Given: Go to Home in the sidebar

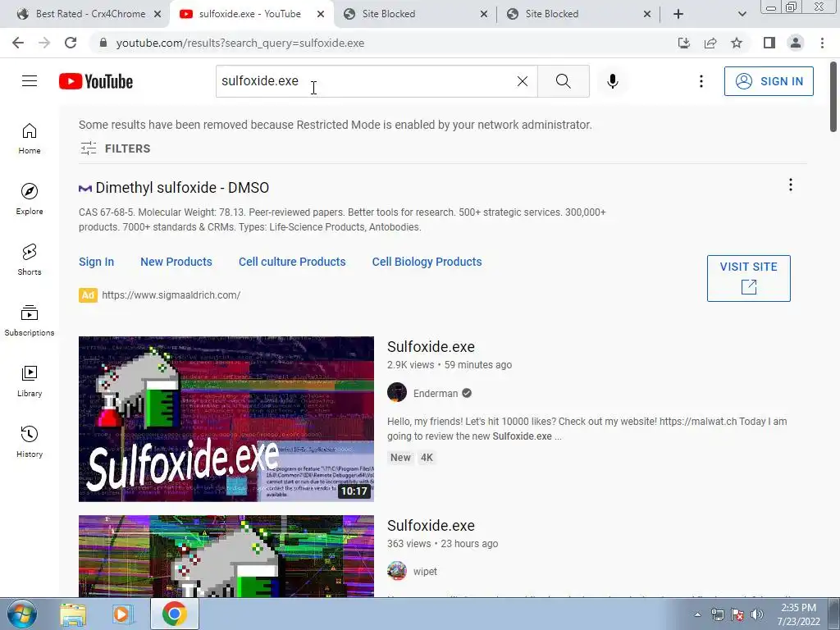Looking at the screenshot, I should pyautogui.click(x=30, y=139).
